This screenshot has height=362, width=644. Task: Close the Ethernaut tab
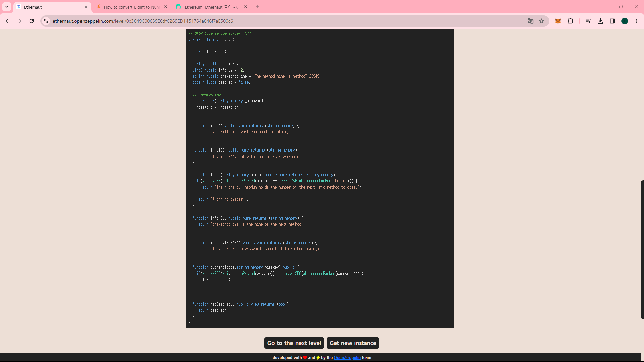86,7
